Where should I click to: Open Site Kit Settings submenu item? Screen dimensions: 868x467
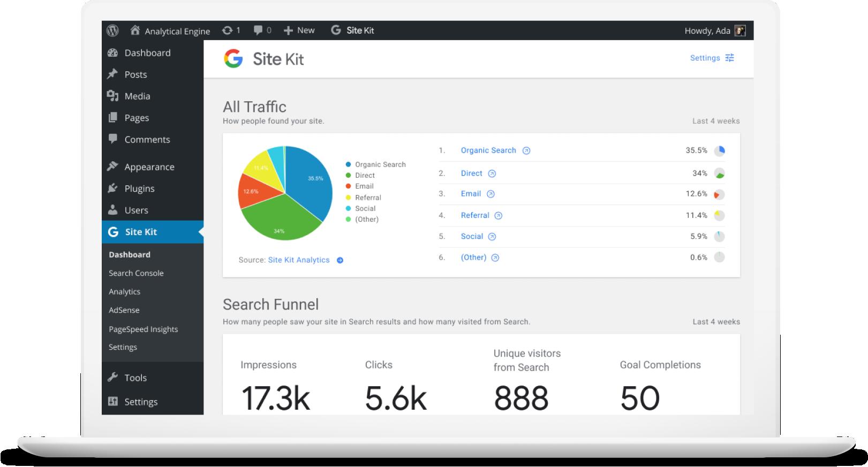pyautogui.click(x=123, y=347)
